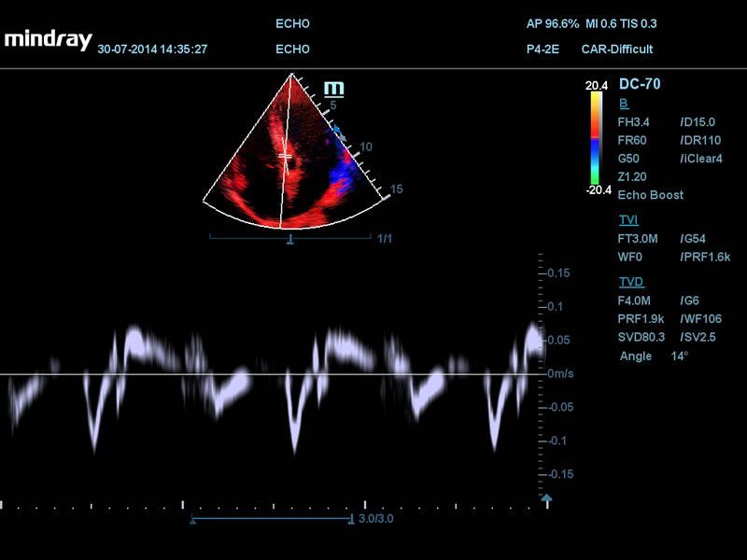
Task: Click the -20.4 color scale minimum value
Action: pyautogui.click(x=599, y=190)
